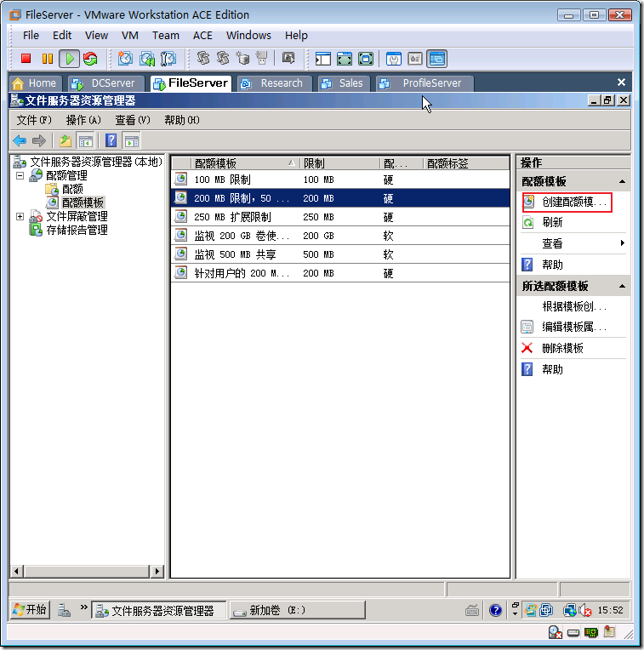Switch to the Home tab
Viewport: 644px width, 650px height.
coord(36,83)
